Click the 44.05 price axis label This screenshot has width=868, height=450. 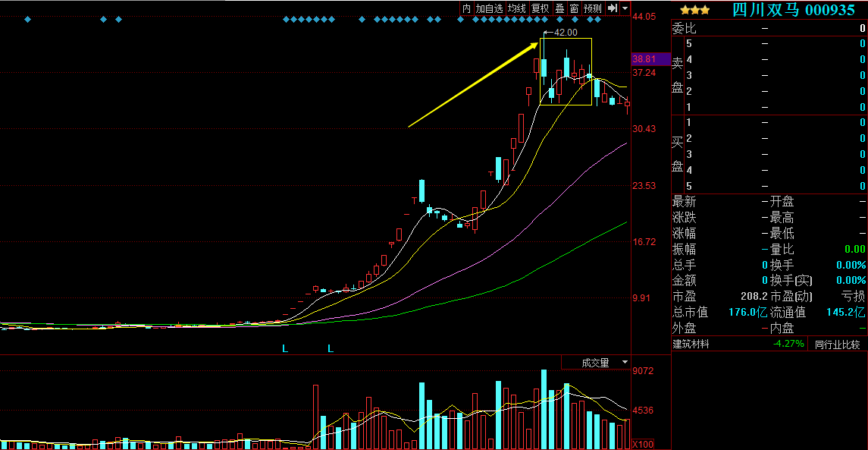pyautogui.click(x=644, y=17)
